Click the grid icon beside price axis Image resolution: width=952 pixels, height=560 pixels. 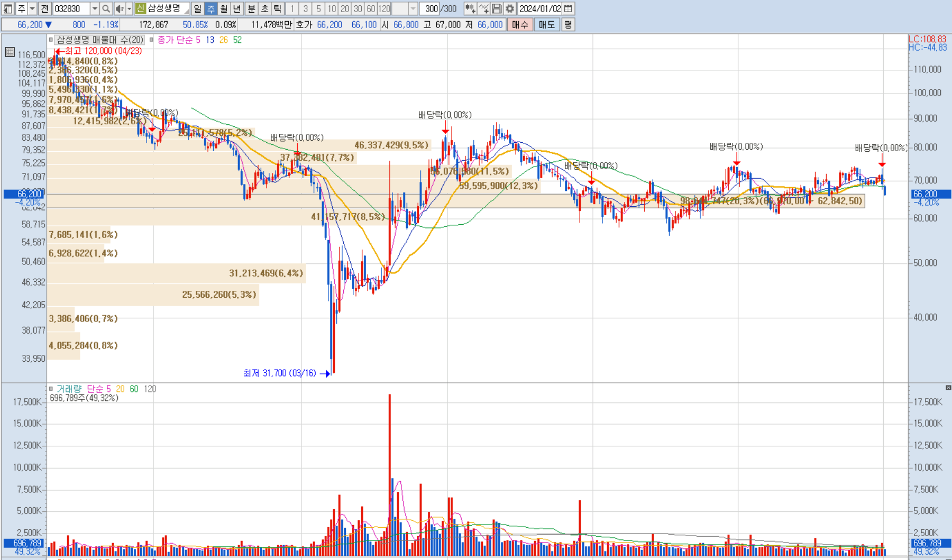[x=10, y=52]
